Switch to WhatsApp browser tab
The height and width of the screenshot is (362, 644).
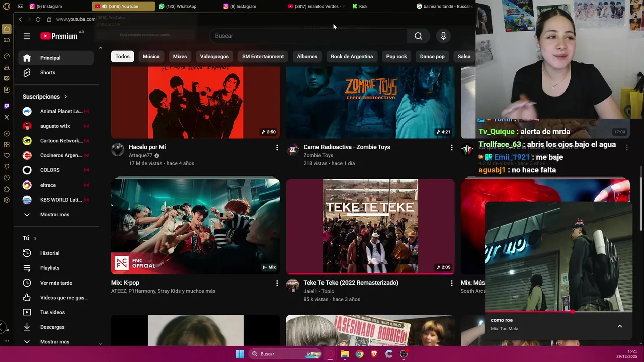pyautogui.click(x=186, y=6)
